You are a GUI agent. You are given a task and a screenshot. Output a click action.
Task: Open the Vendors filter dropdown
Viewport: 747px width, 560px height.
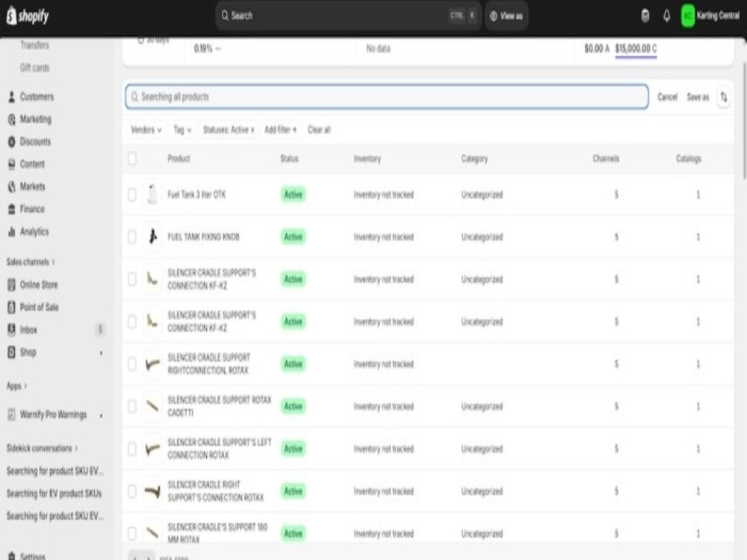pos(146,129)
